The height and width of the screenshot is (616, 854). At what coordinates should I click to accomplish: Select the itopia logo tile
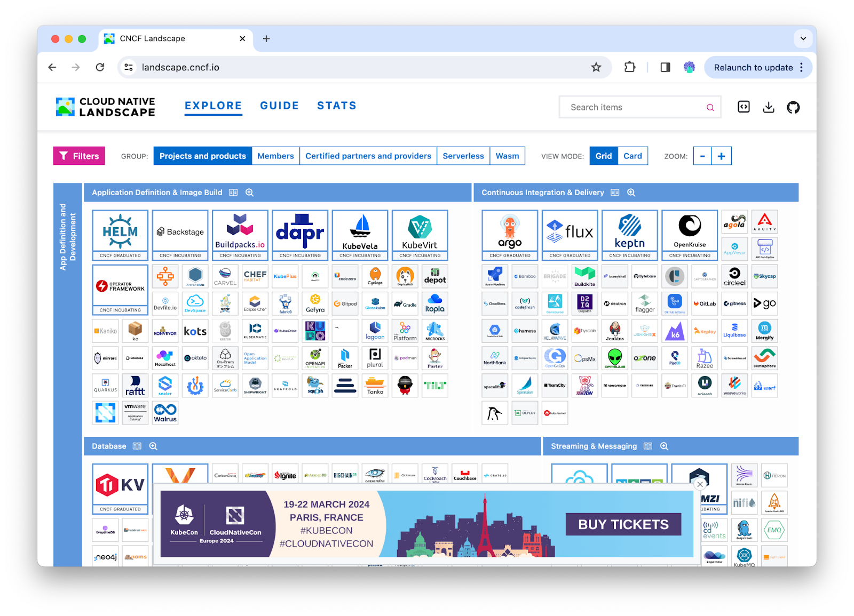pos(435,303)
